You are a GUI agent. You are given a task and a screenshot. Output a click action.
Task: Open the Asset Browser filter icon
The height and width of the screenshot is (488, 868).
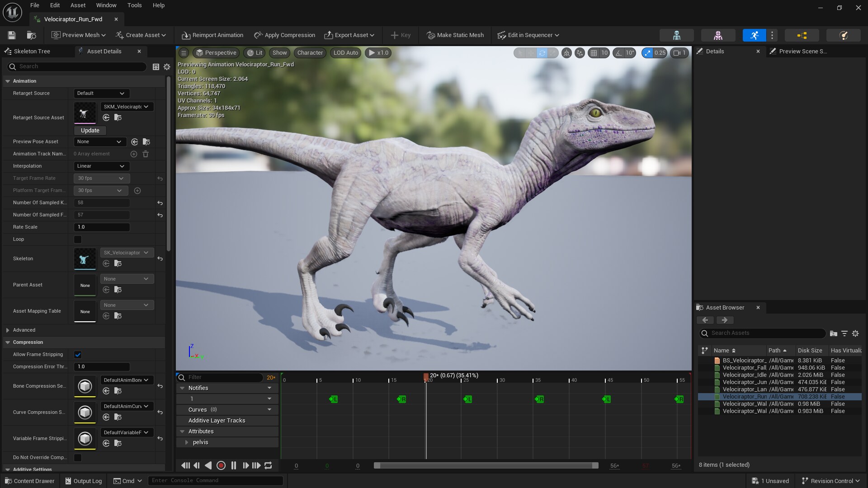tap(844, 333)
